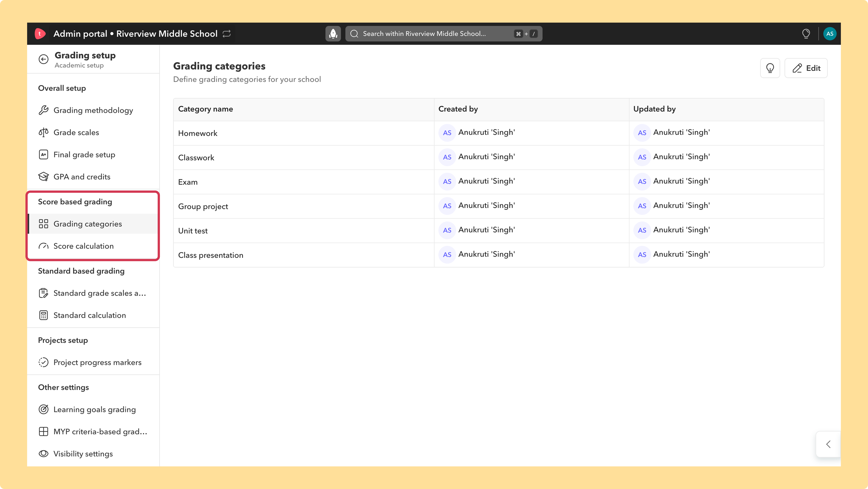Screen dimensions: 868x489
Task: Click Anukruti 'Singh' creator name for Classwork
Action: pyautogui.click(x=487, y=157)
